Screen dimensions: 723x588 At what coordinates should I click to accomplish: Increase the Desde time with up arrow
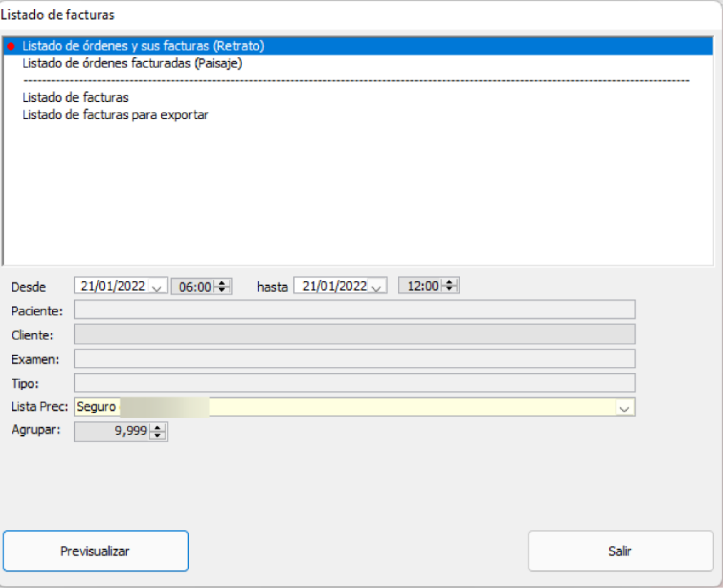click(x=222, y=283)
